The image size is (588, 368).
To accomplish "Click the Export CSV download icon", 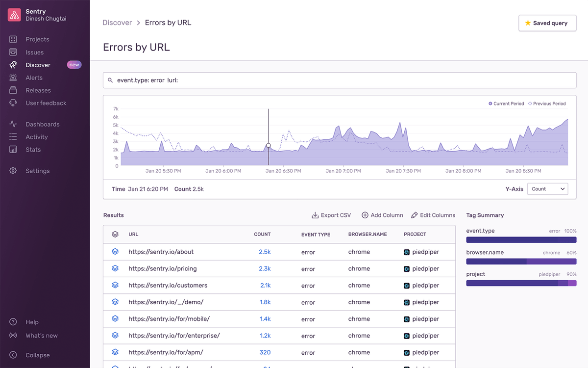I will click(x=315, y=215).
